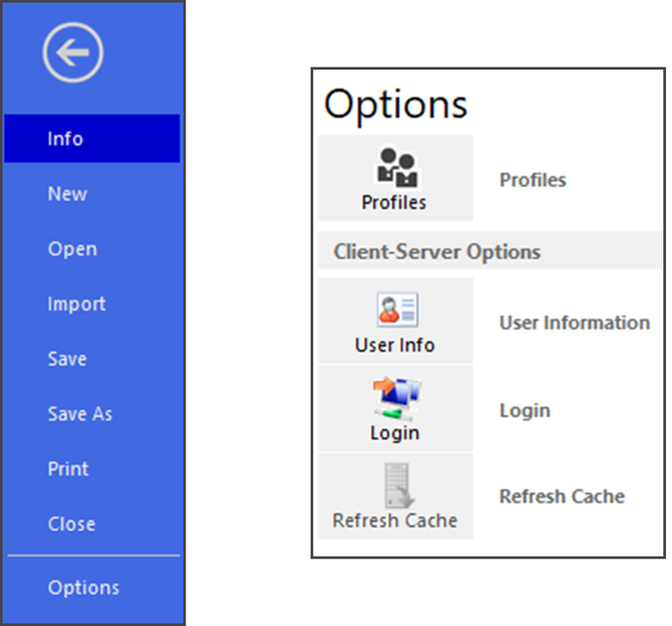Click the Client-Server Options section header
The image size is (672, 626).
(437, 252)
